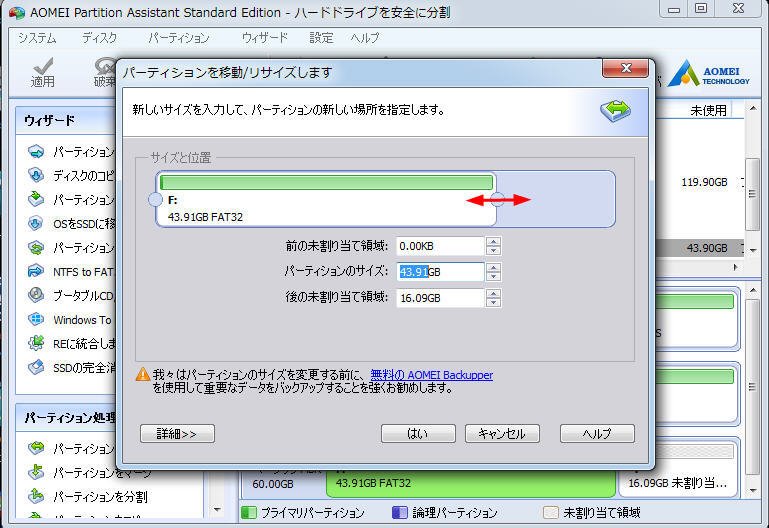This screenshot has width=769, height=528.
Task: Click the Apply (適用) checkmark icon in toolbar
Action: 43,67
